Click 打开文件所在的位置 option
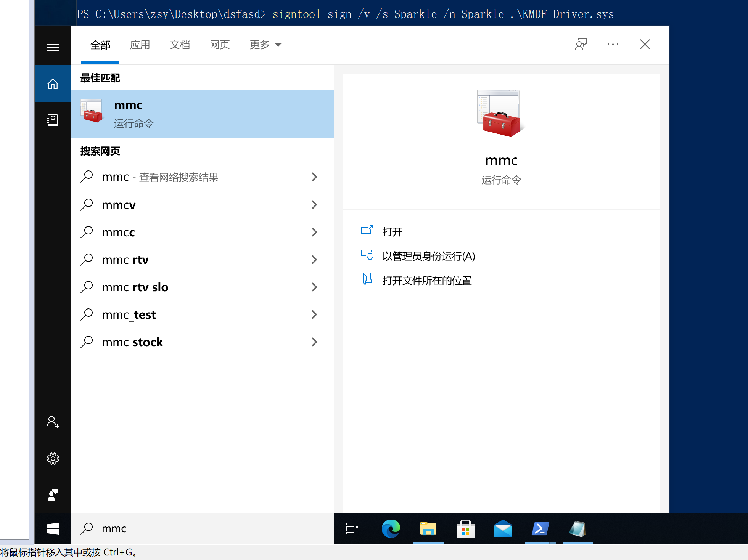The height and width of the screenshot is (560, 748). [x=427, y=281]
